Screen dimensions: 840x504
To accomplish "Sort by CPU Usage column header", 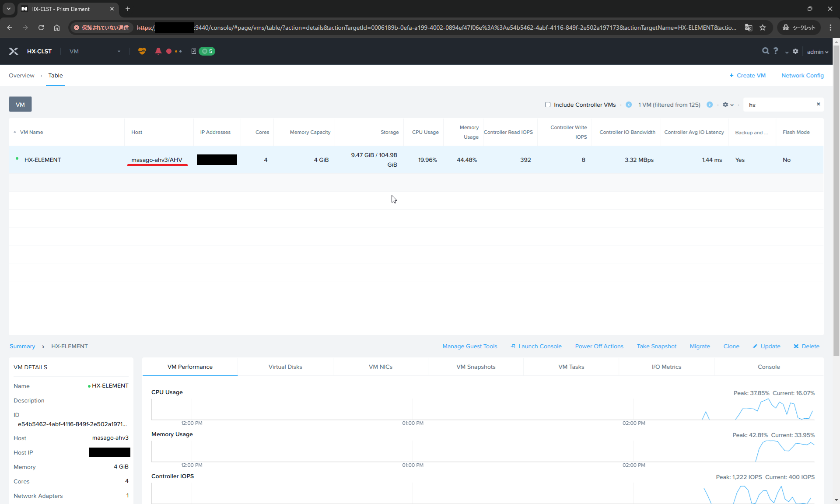I will [425, 132].
